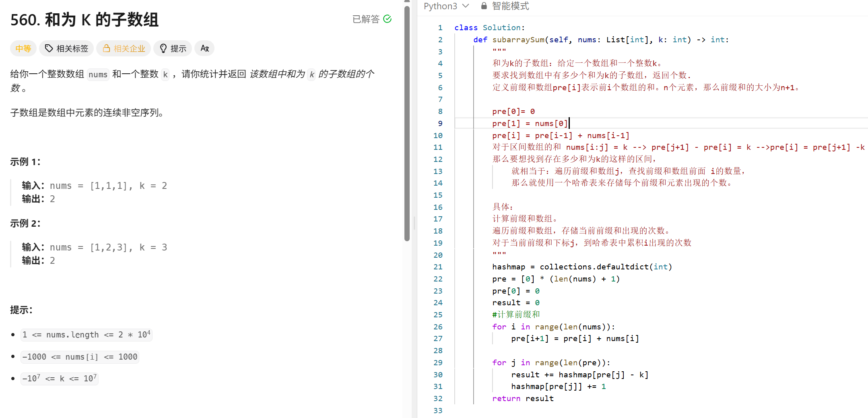Click the lightbulb icon in 提示
This screenshot has width=868, height=418.
[x=163, y=48]
